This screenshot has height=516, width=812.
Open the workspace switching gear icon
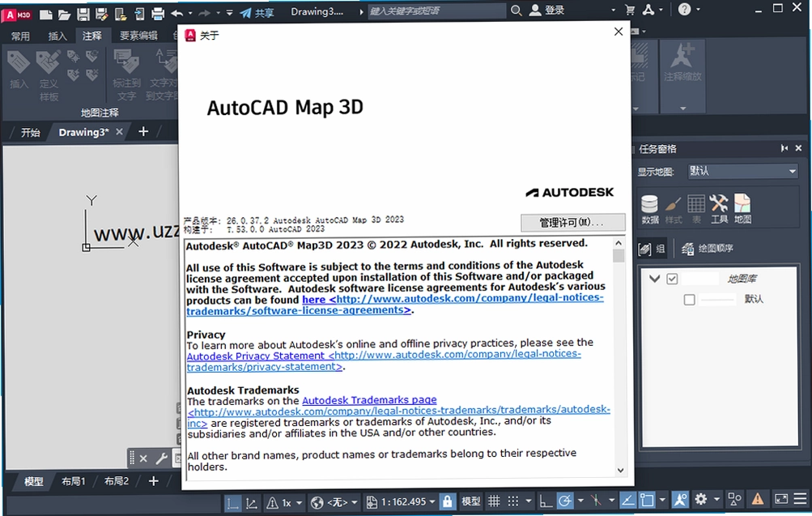(x=701, y=500)
